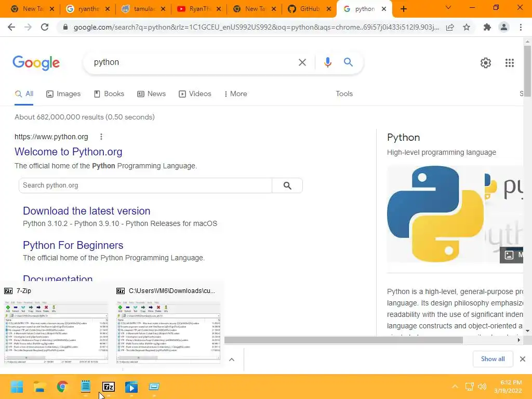
Task: Reload the current page
Action: (45, 27)
